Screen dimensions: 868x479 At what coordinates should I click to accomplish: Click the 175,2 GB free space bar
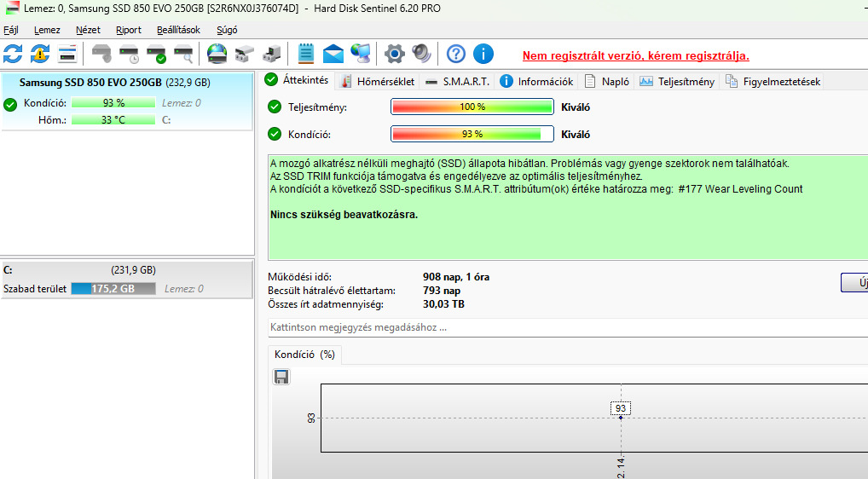pyautogui.click(x=113, y=289)
